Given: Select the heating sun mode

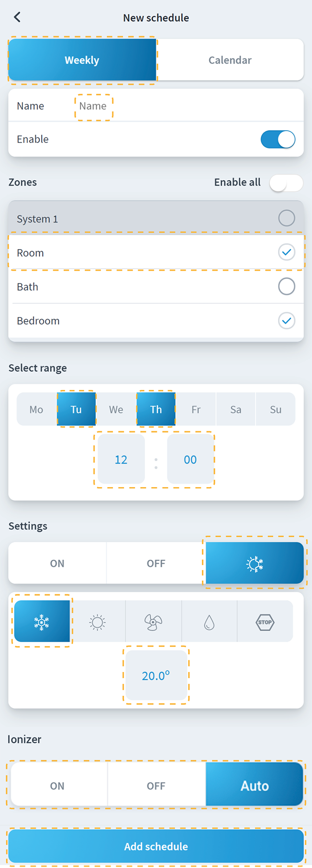Looking at the screenshot, I should [98, 622].
